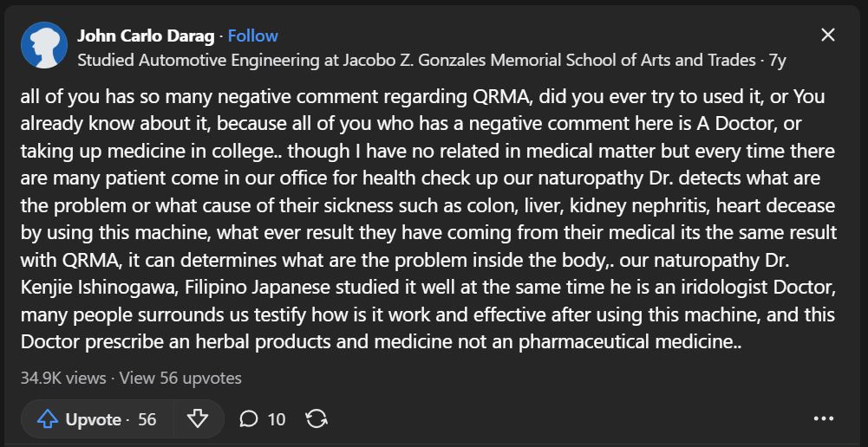Close the answer with the X icon

coord(828,35)
